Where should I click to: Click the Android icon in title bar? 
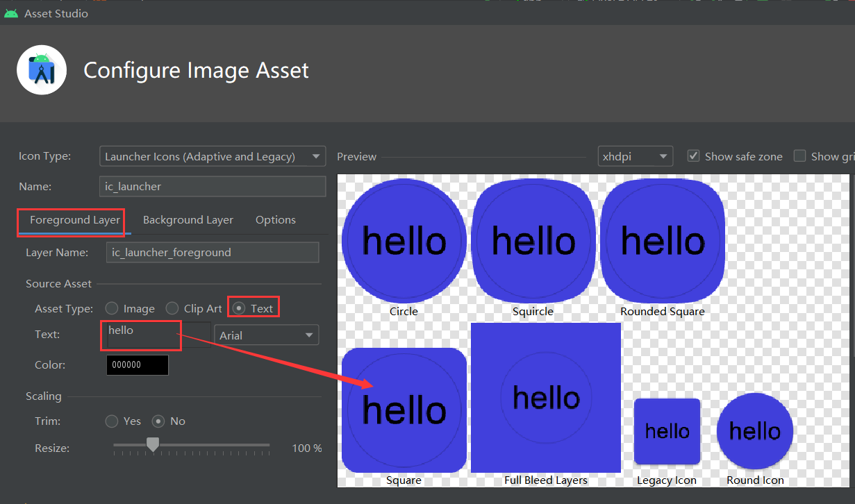tap(10, 13)
